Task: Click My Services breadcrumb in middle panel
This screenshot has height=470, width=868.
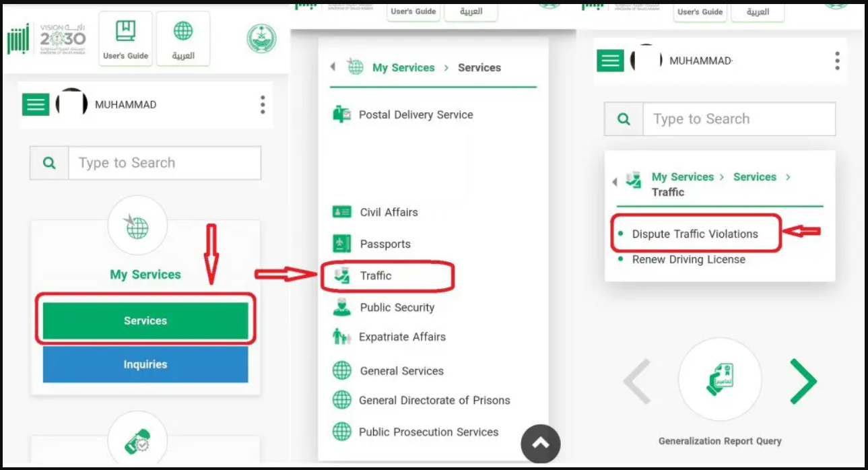Action: [x=403, y=67]
